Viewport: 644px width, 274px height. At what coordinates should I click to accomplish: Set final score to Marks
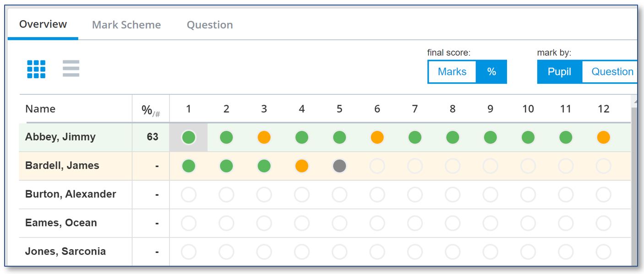tap(452, 72)
